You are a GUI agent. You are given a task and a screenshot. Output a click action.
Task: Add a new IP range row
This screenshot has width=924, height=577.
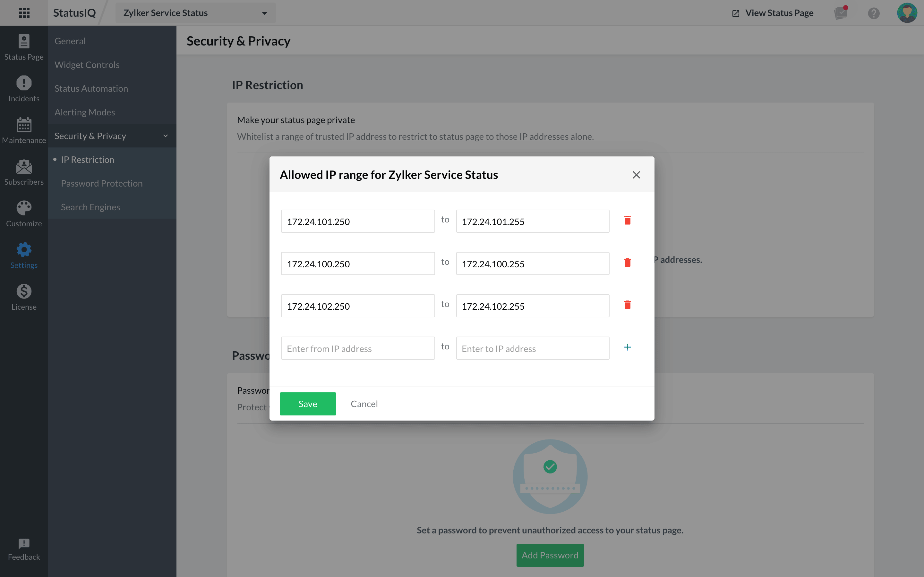pos(627,347)
